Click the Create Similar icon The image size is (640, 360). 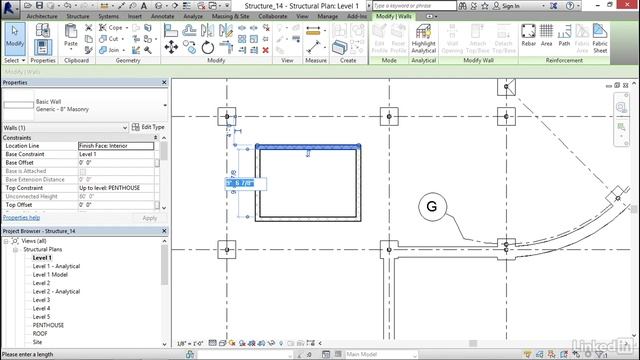(339, 47)
